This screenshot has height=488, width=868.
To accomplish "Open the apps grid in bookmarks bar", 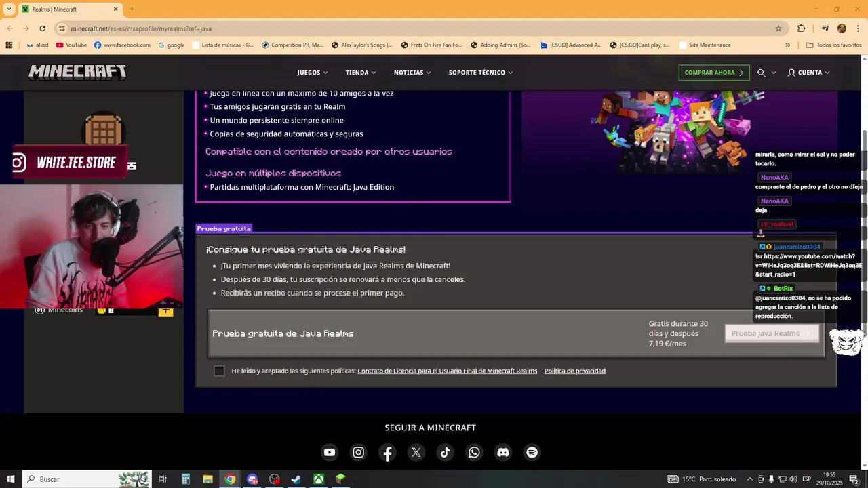I will 9,45.
